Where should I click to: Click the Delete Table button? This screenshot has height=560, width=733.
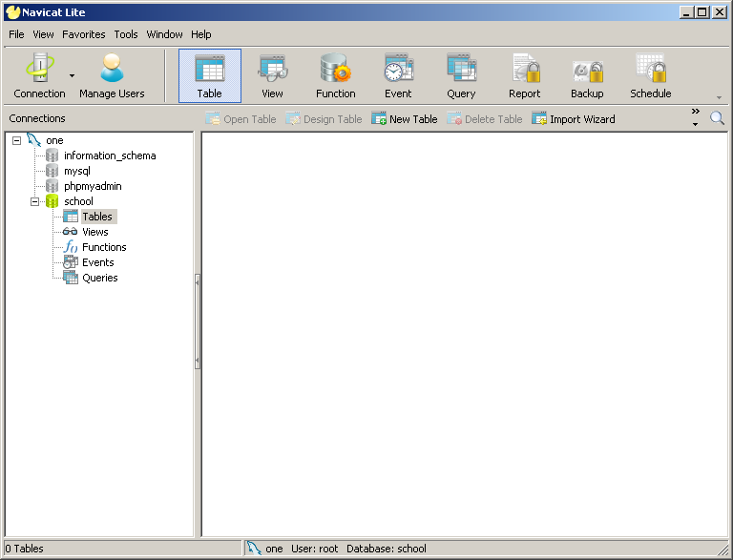pos(484,119)
